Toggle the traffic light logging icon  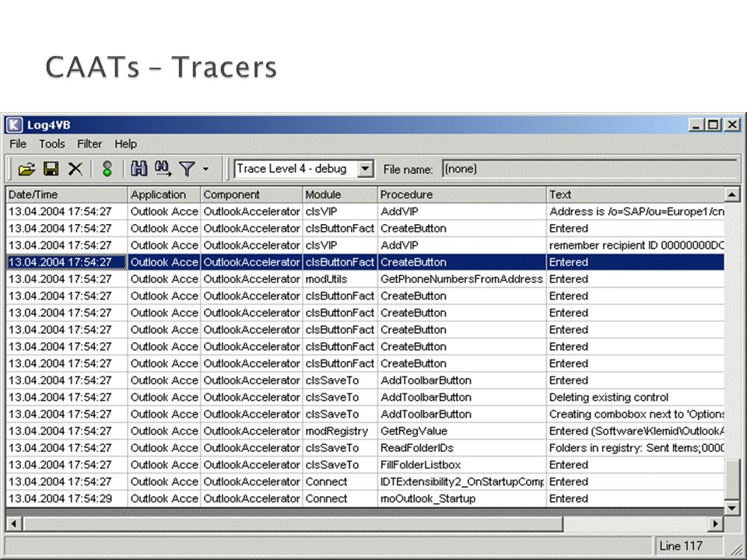107,169
